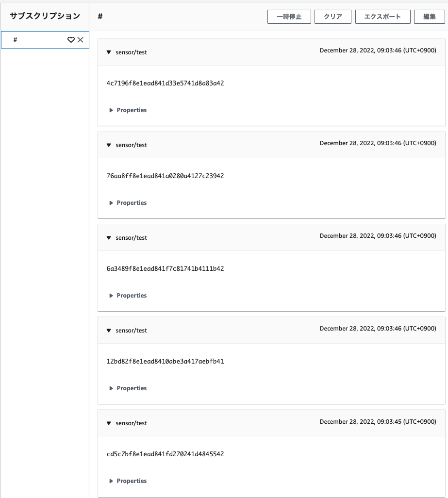
Task: Click the クリア (Clear) button
Action: click(333, 17)
